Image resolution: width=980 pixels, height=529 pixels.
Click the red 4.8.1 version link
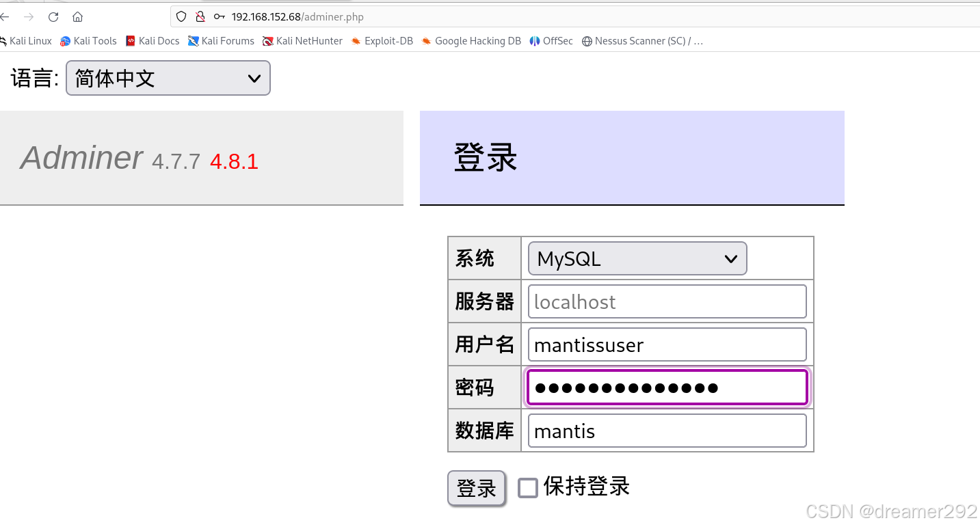click(x=234, y=162)
